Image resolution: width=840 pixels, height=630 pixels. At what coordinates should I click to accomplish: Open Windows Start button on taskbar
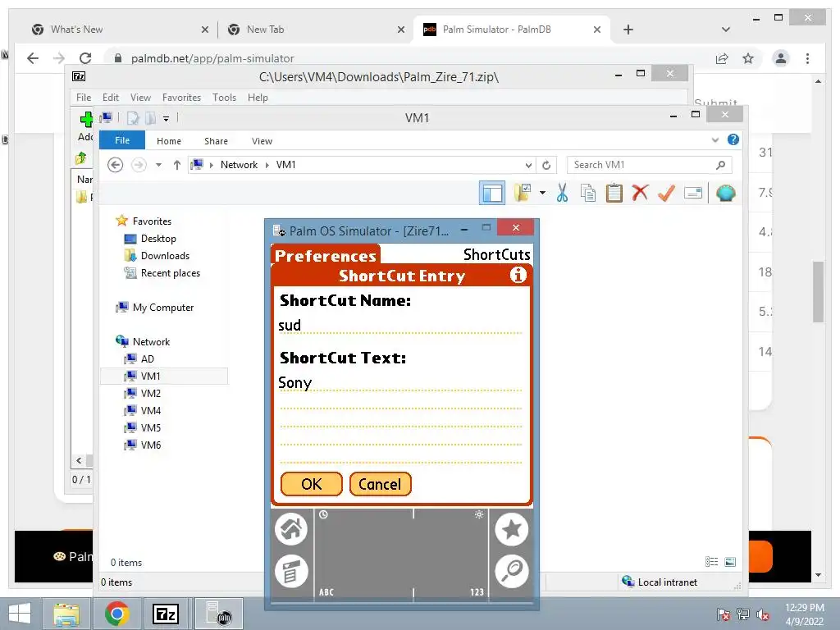(20, 614)
